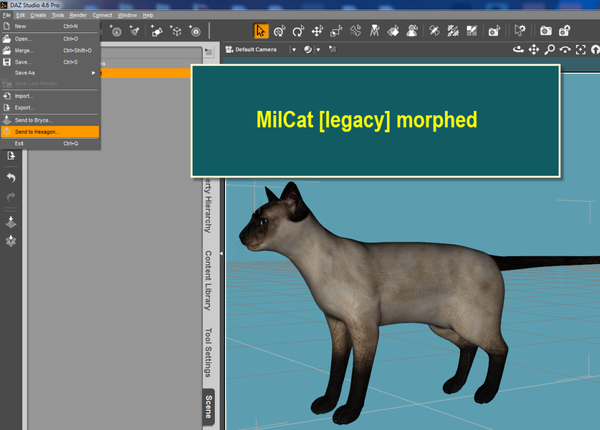Create a new spotlight
Viewport: 600px width, 430px height.
click(135, 31)
